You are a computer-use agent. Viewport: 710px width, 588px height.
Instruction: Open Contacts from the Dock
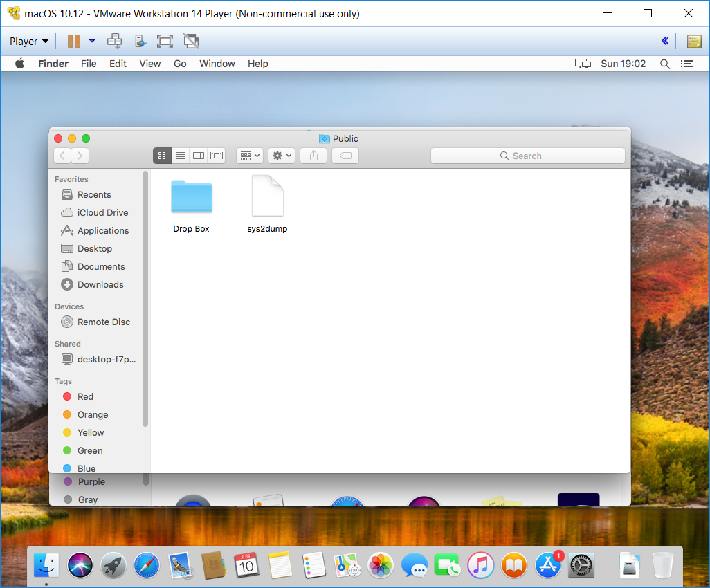(x=213, y=565)
